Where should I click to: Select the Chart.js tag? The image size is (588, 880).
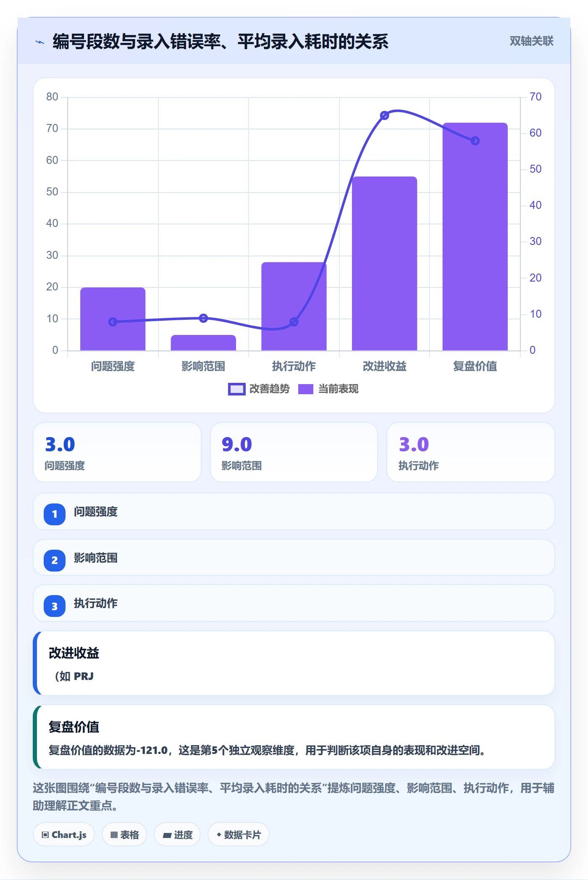pyautogui.click(x=64, y=835)
